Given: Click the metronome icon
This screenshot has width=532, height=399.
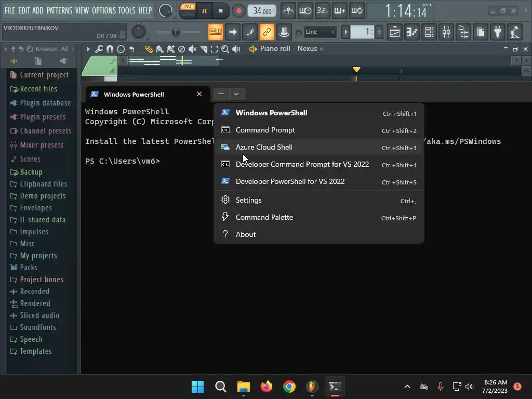Looking at the screenshot, I should pos(288,11).
